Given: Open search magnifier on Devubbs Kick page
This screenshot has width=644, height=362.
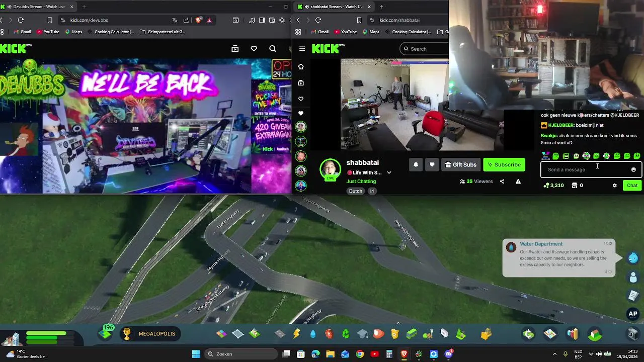Looking at the screenshot, I should pyautogui.click(x=273, y=49).
